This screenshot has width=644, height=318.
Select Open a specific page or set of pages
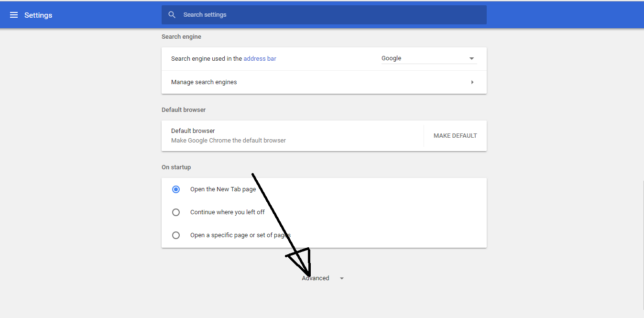point(176,235)
